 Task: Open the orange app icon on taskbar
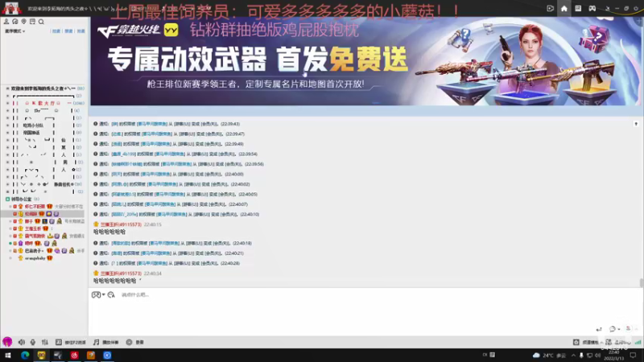tap(91, 356)
